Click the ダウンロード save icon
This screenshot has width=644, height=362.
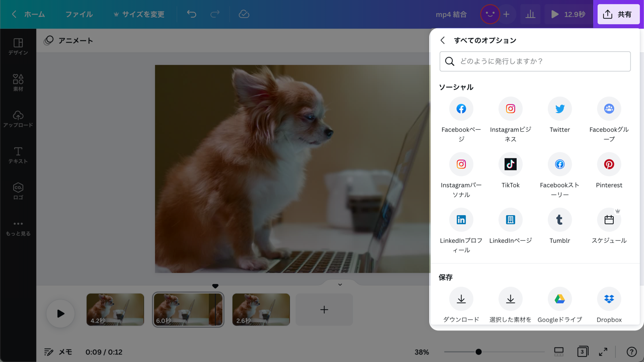pyautogui.click(x=461, y=299)
